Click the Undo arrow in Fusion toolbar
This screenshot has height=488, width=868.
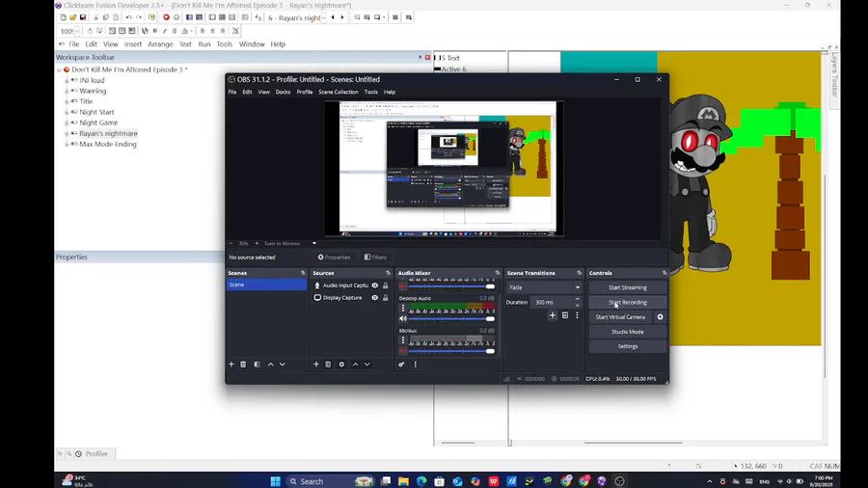pyautogui.click(x=128, y=17)
